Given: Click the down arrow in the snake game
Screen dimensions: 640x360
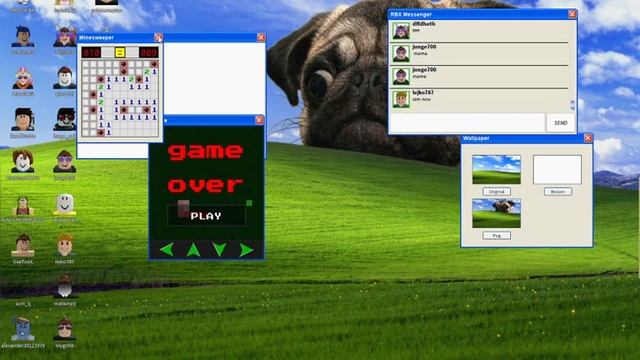Looking at the screenshot, I should click(x=220, y=249).
